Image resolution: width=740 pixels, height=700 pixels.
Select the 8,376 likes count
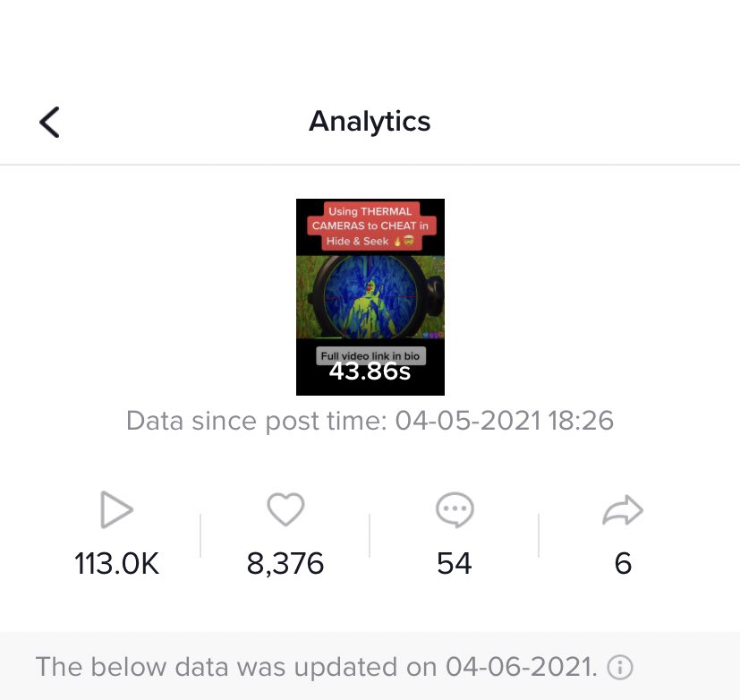pos(285,563)
